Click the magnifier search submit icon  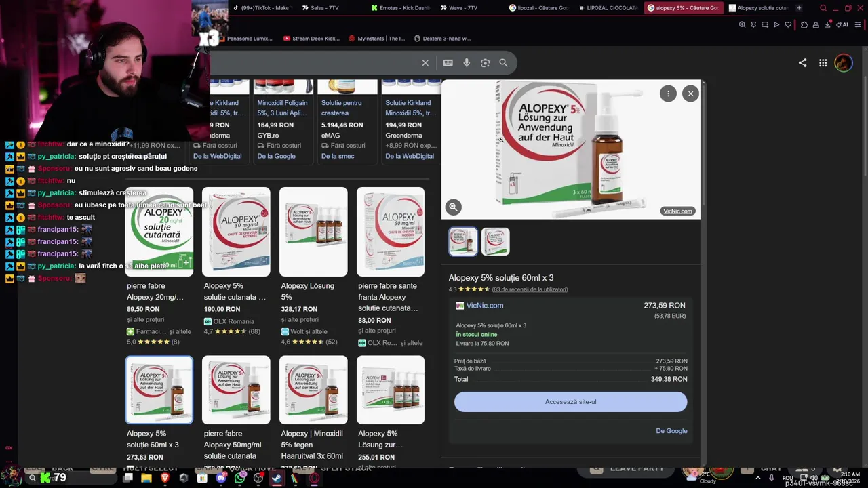[x=503, y=63]
